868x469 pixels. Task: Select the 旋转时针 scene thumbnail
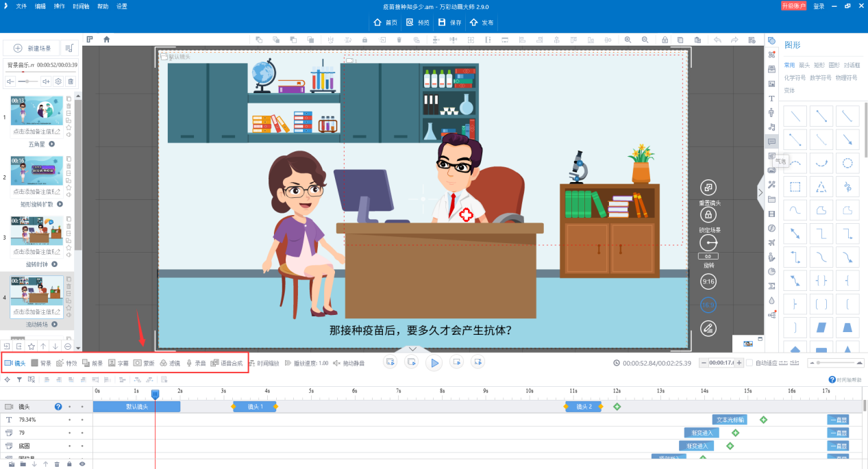point(36,231)
